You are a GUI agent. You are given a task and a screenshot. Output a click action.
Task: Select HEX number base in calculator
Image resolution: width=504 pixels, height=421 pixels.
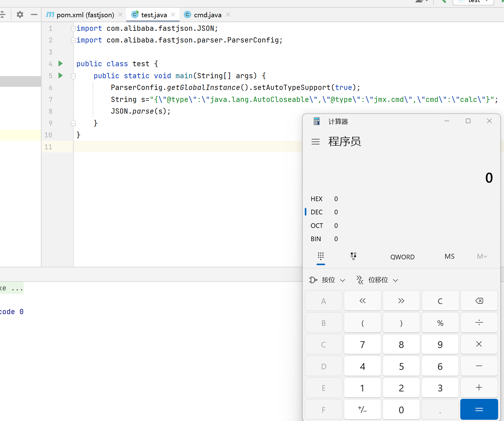pyautogui.click(x=325, y=199)
